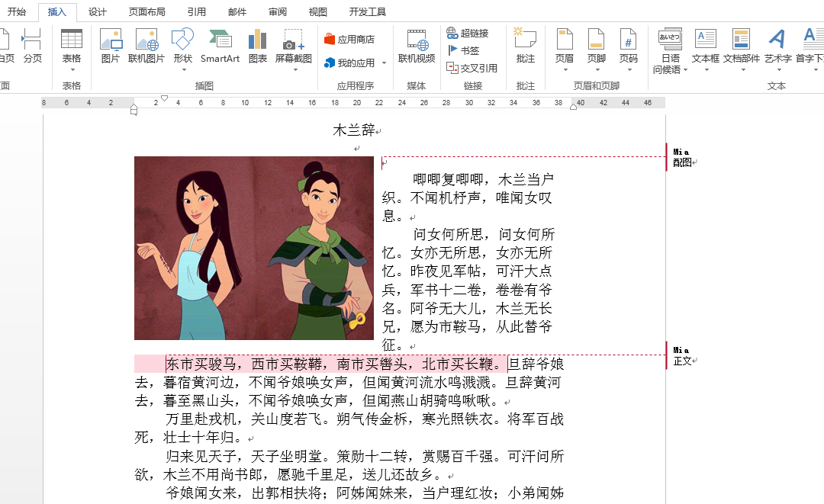The height and width of the screenshot is (504, 824).
Task: Click the 日语问候语 greeting icon
Action: [671, 39]
